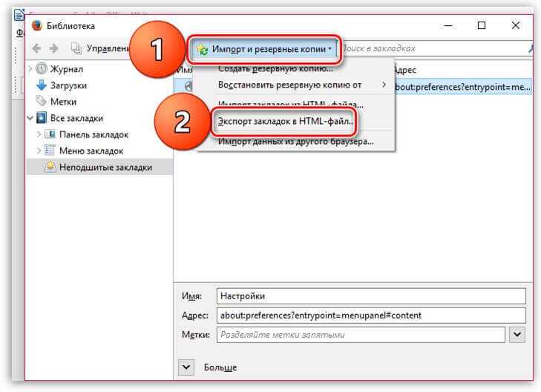Viewport: 541px width, 392px height.
Task: Click the Firefox icon in title bar
Action: (36, 25)
